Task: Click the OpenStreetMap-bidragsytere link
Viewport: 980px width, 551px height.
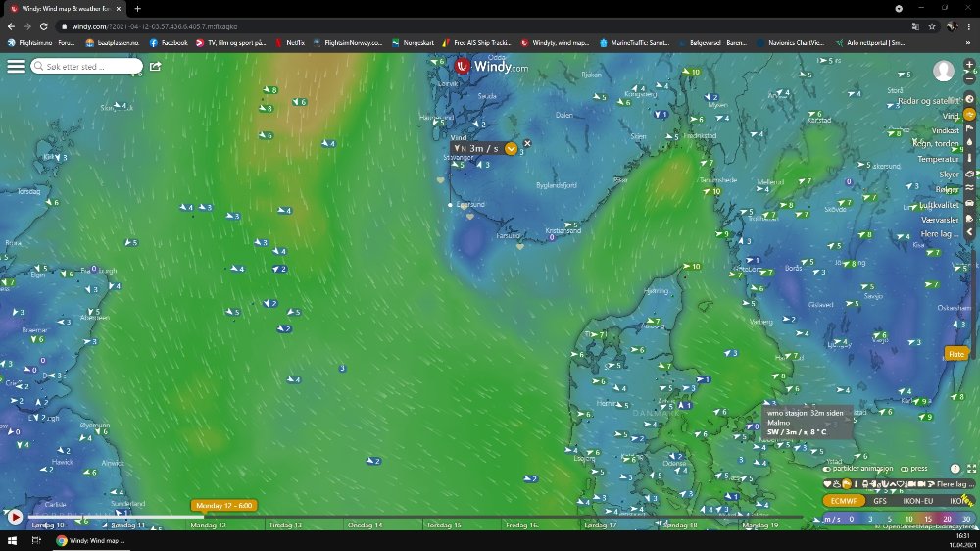Action: (x=927, y=526)
